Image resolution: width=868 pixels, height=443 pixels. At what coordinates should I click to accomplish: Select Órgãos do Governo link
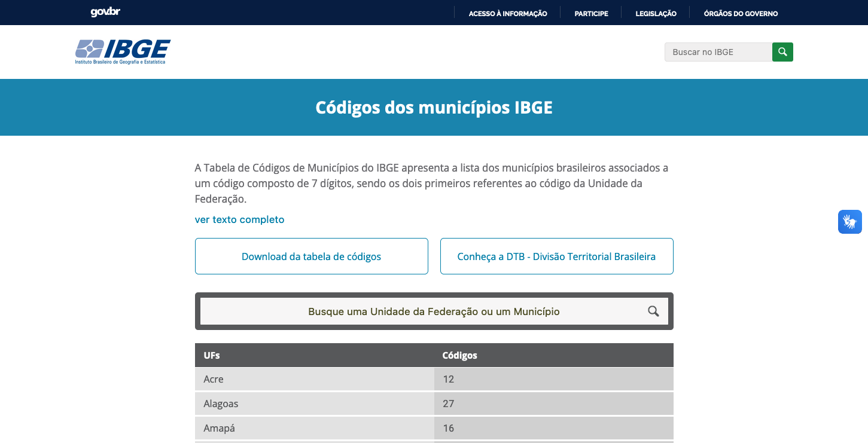click(741, 13)
